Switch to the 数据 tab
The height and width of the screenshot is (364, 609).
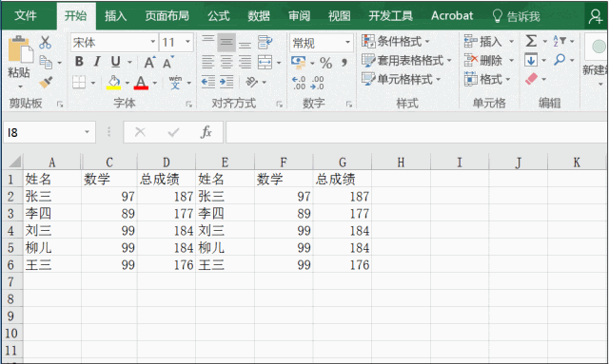pos(259,16)
